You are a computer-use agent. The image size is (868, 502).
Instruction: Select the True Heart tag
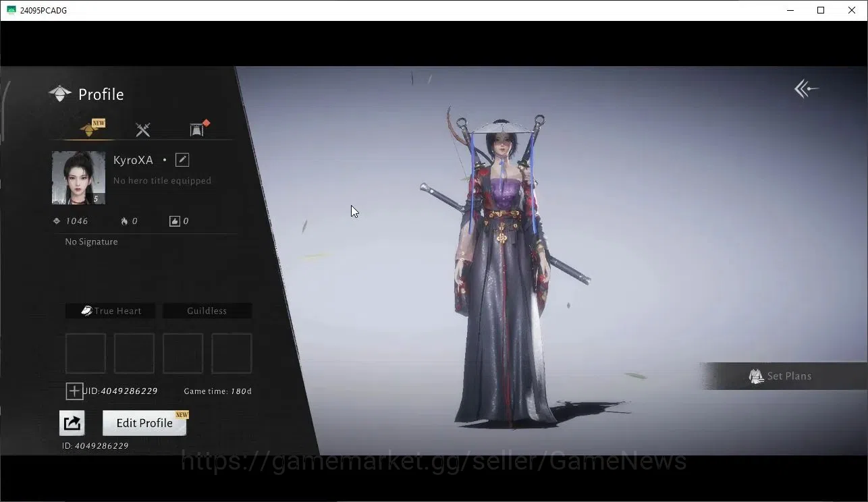click(111, 311)
